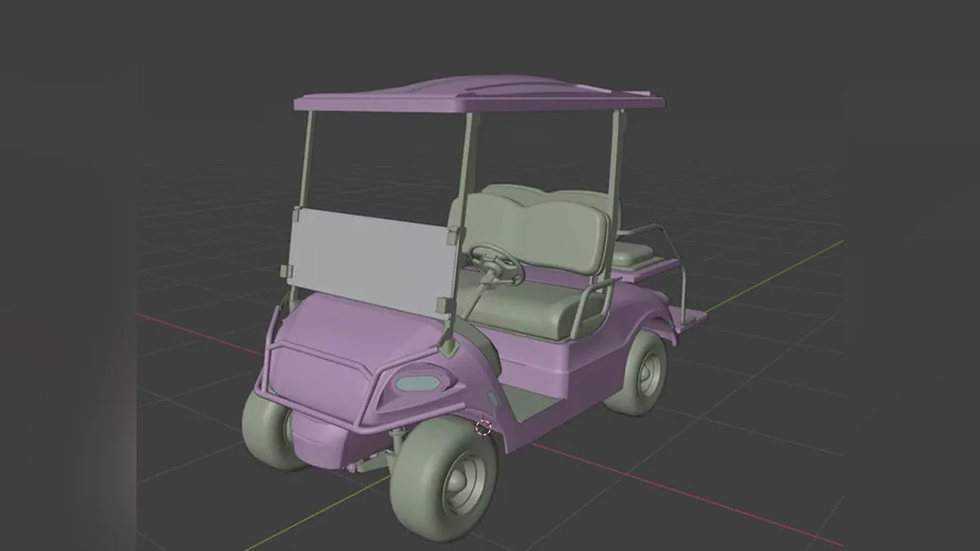Click the hub of the nearest front wheel
Viewport: 980px width, 551px height.
[x=465, y=478]
